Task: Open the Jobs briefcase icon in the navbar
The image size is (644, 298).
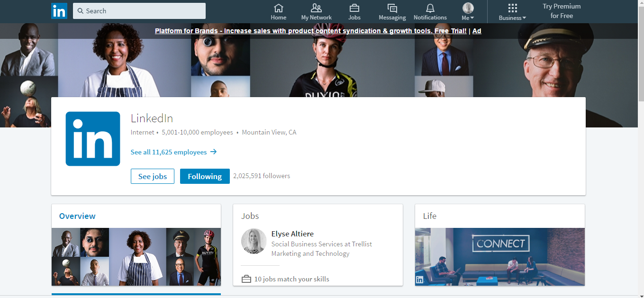Action: pos(354,8)
